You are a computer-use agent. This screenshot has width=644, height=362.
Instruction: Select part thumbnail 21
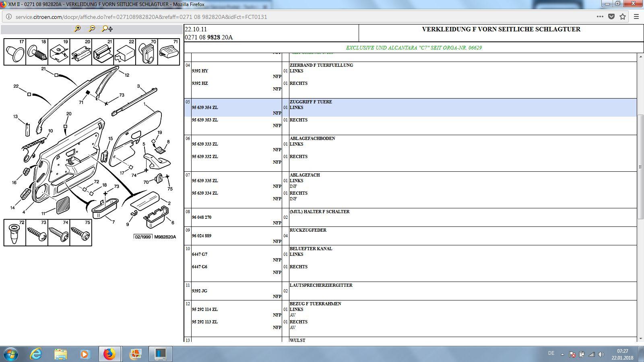[x=103, y=52]
